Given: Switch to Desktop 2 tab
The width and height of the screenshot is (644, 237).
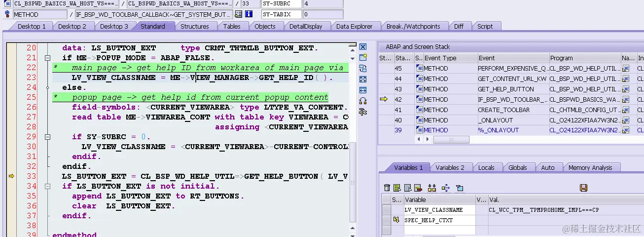Looking at the screenshot, I should [72, 27].
